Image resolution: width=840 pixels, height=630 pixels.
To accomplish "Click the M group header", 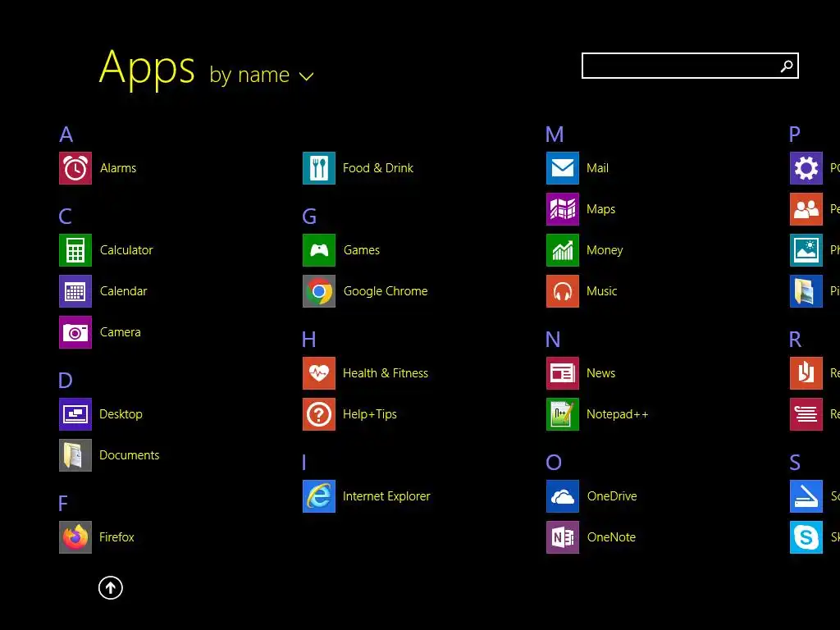I will [555, 135].
